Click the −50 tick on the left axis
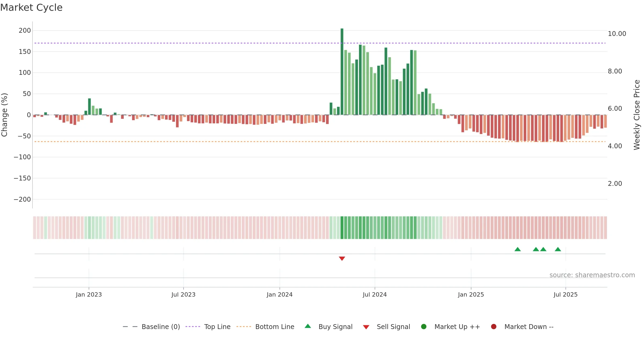The height and width of the screenshot is (362, 644). 24,136
